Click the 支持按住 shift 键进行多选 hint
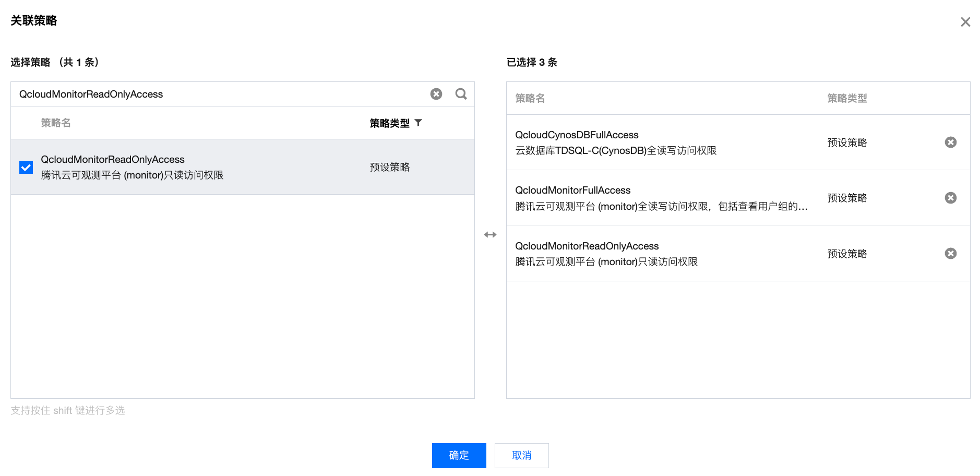This screenshot has width=980, height=476. pos(68,410)
